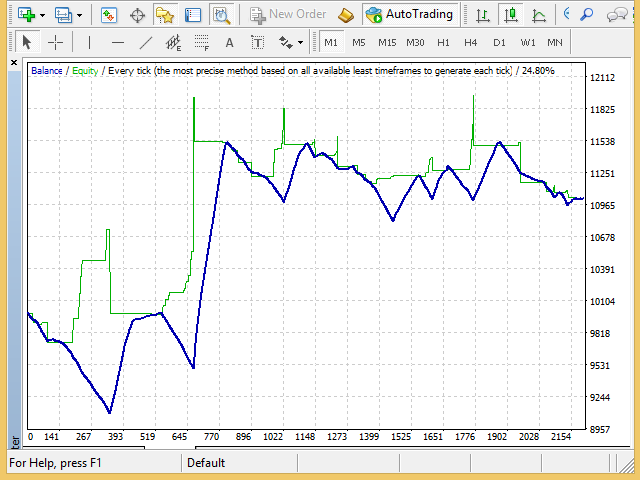Open the Market Watch panel
This screenshot has width=640, height=480.
pos(109,15)
